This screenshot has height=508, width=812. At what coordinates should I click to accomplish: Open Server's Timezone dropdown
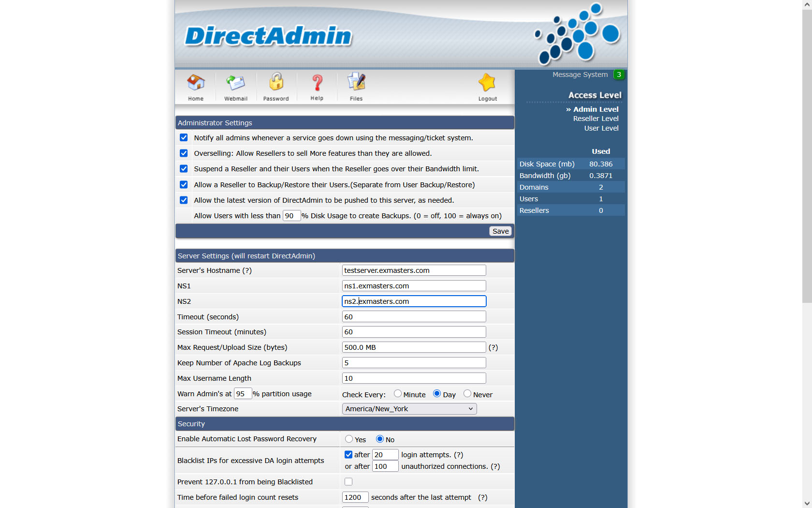[409, 409]
